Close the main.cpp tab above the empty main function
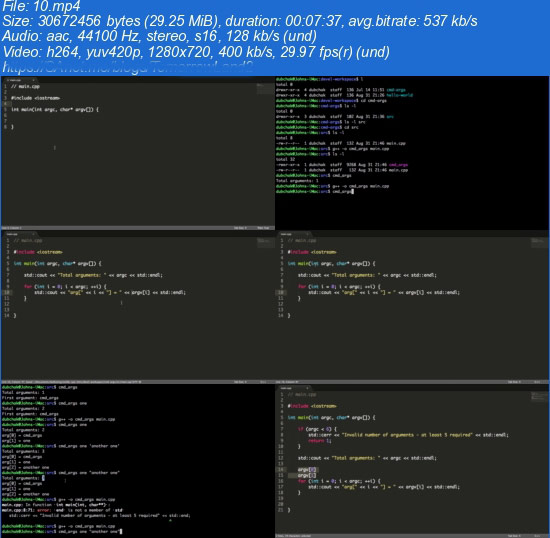 pos(34,80)
